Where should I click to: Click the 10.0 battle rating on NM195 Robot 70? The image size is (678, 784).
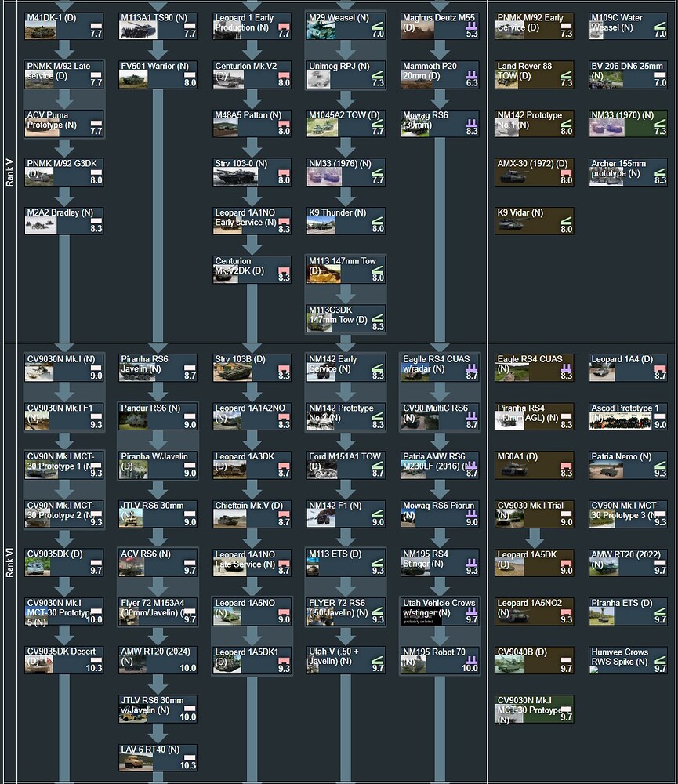(470, 671)
